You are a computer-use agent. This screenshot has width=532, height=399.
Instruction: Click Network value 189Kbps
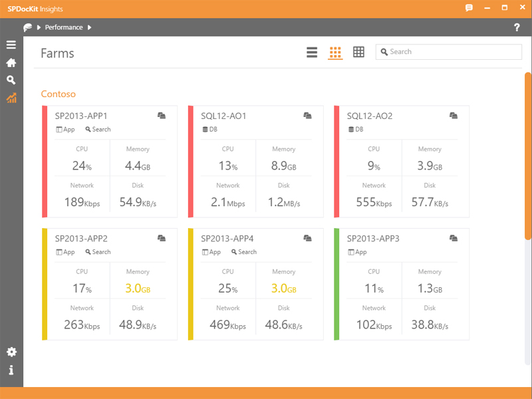point(82,202)
